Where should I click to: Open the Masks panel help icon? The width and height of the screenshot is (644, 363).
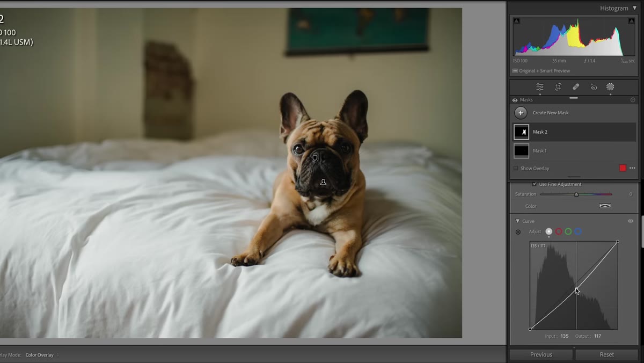[633, 100]
